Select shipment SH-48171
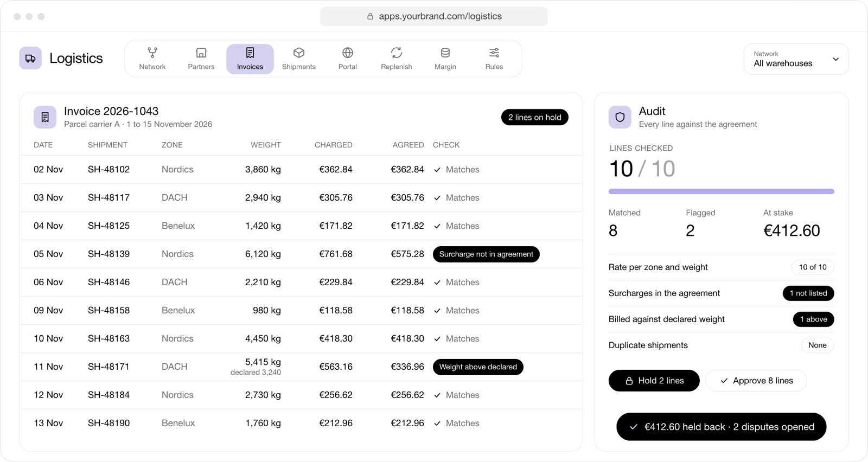This screenshot has width=868, height=462. pyautogui.click(x=109, y=367)
